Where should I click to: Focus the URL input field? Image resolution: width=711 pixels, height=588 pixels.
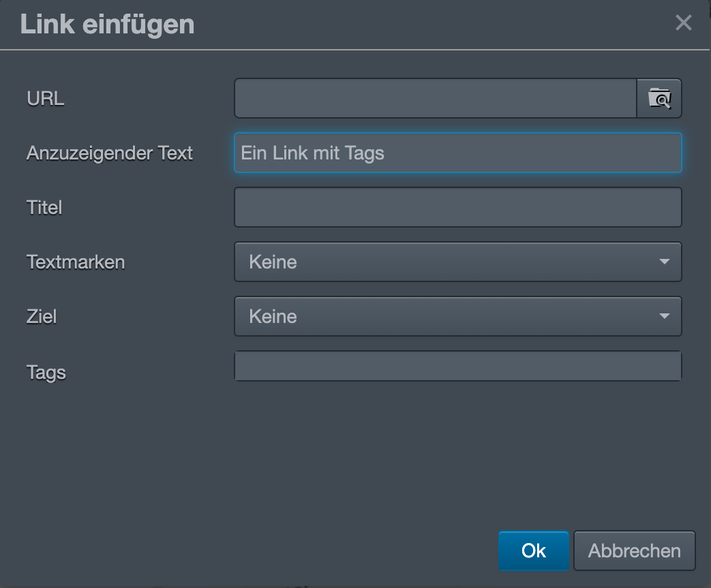(x=436, y=98)
